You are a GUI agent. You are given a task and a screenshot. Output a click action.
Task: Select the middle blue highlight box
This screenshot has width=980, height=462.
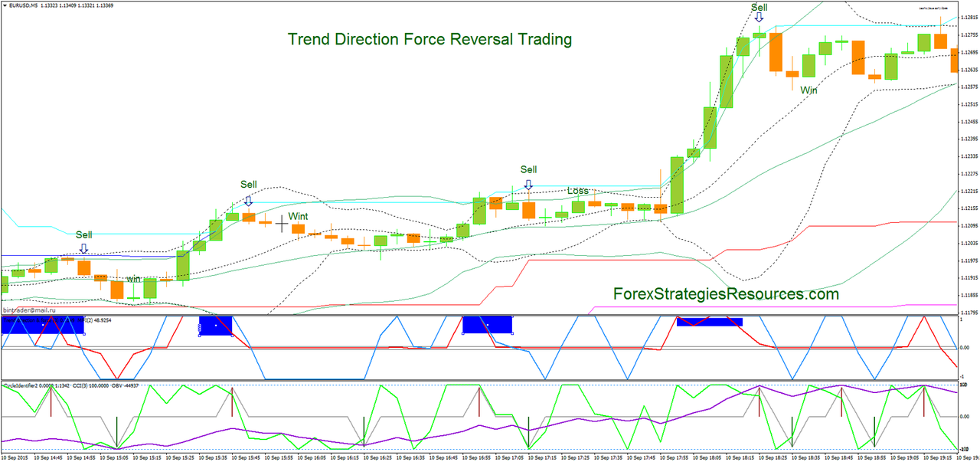(x=486, y=325)
